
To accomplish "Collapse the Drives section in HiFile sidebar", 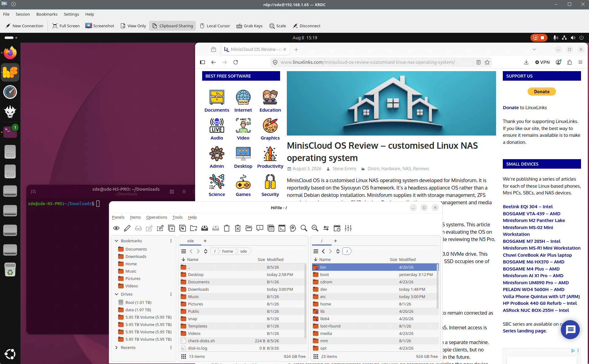I will point(117,294).
